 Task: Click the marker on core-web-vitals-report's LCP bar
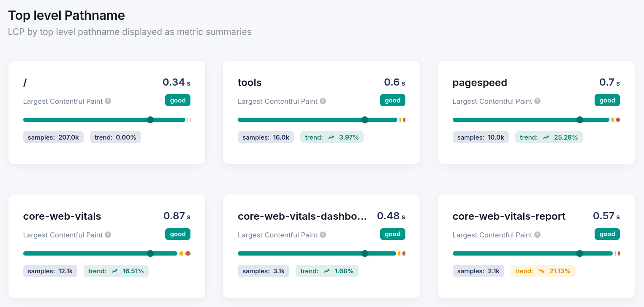[580, 253]
